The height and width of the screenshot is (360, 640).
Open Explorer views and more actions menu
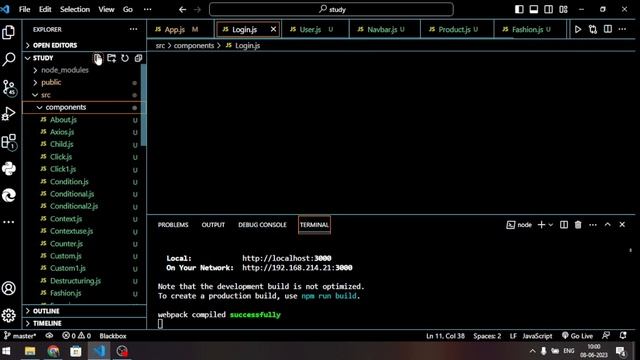(133, 29)
